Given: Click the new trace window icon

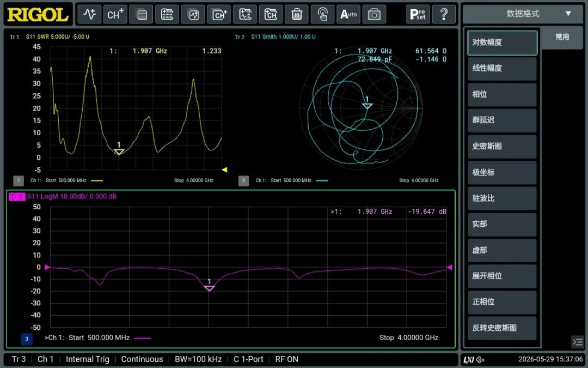Looking at the screenshot, I should pos(193,14).
